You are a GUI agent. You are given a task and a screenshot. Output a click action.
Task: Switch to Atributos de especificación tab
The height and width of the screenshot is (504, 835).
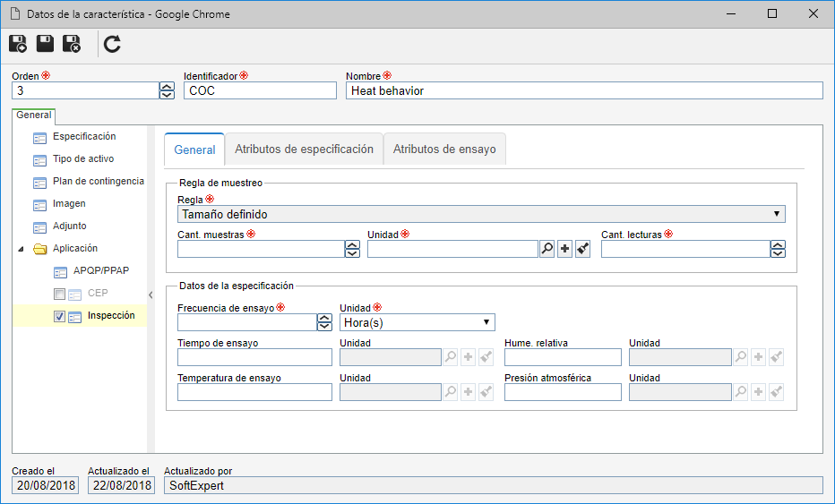[x=304, y=149]
